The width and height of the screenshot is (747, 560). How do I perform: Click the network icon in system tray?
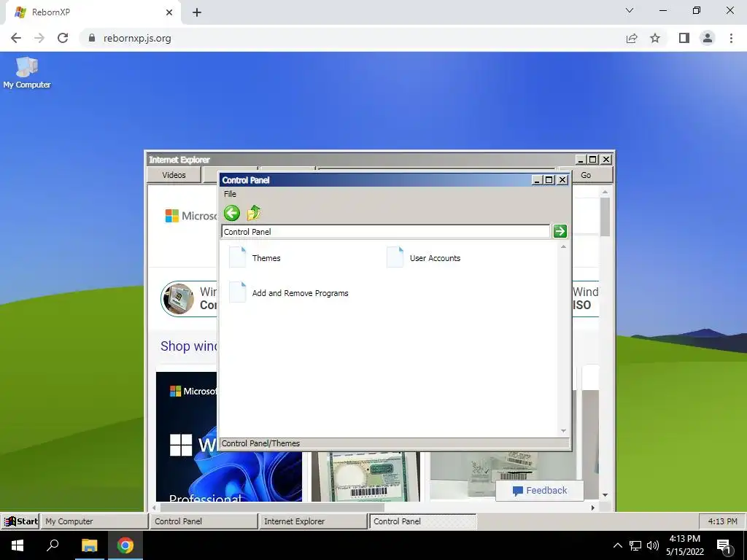635,545
